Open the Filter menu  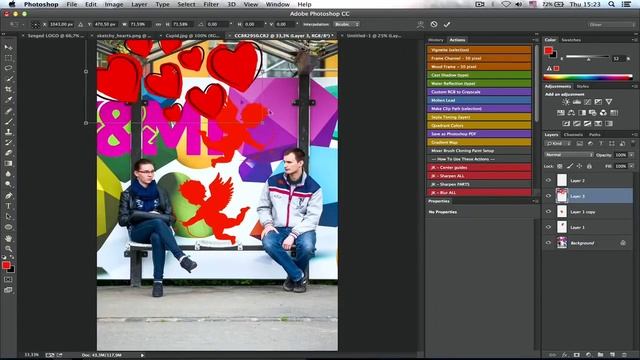tap(211, 4)
